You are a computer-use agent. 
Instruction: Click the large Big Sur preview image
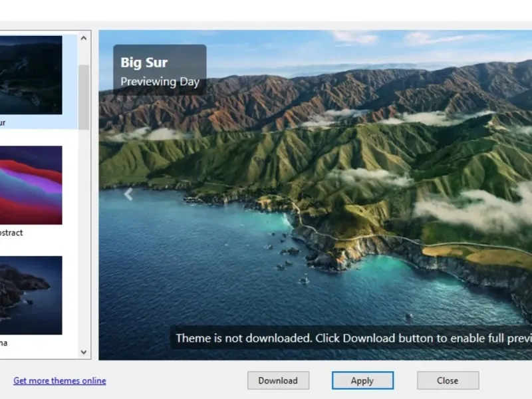coord(315,195)
